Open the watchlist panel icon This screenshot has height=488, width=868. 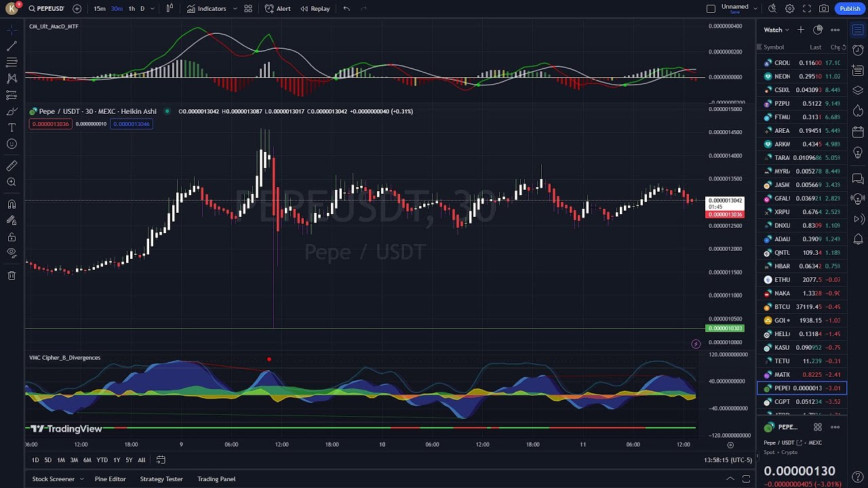coord(858,30)
